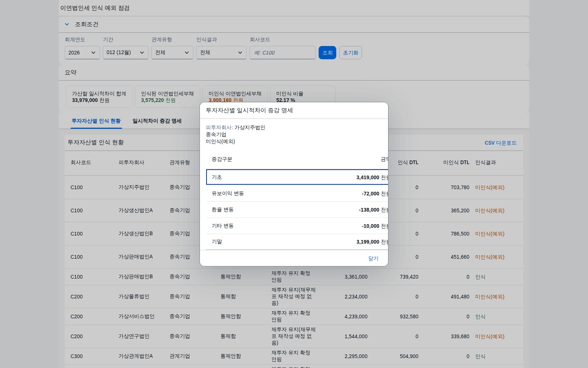Select the 유보이익 변동 row in dialog

click(297, 194)
